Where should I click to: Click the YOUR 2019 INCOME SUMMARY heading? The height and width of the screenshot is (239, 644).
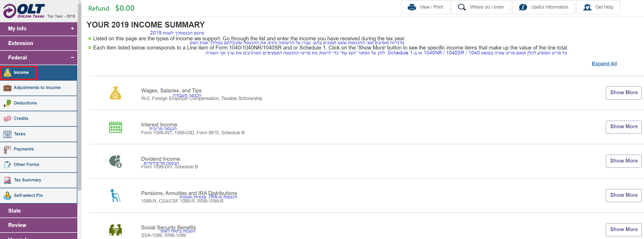point(146,25)
